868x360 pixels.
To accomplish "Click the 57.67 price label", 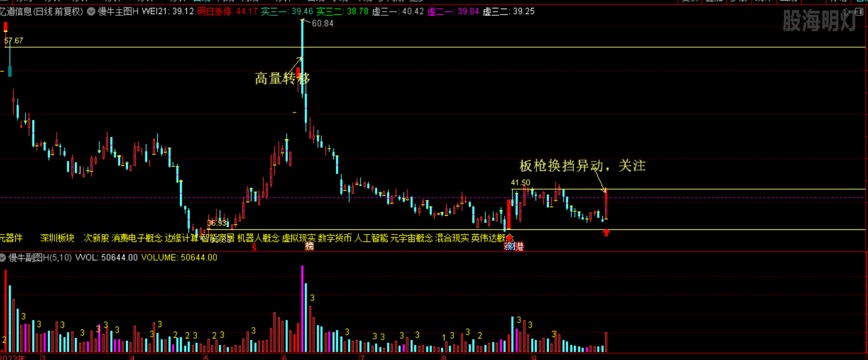I will [14, 41].
